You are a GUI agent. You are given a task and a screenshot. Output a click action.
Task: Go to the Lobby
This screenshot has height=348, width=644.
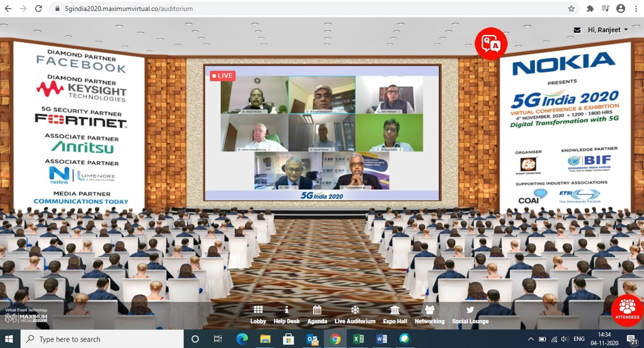258,315
